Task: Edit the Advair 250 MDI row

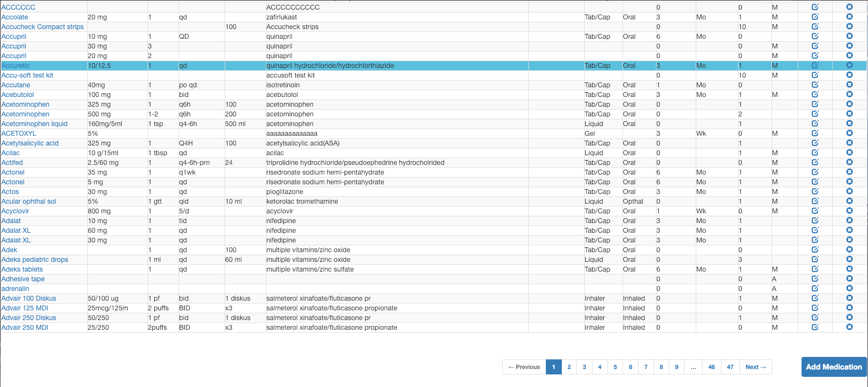Action: 815,327
